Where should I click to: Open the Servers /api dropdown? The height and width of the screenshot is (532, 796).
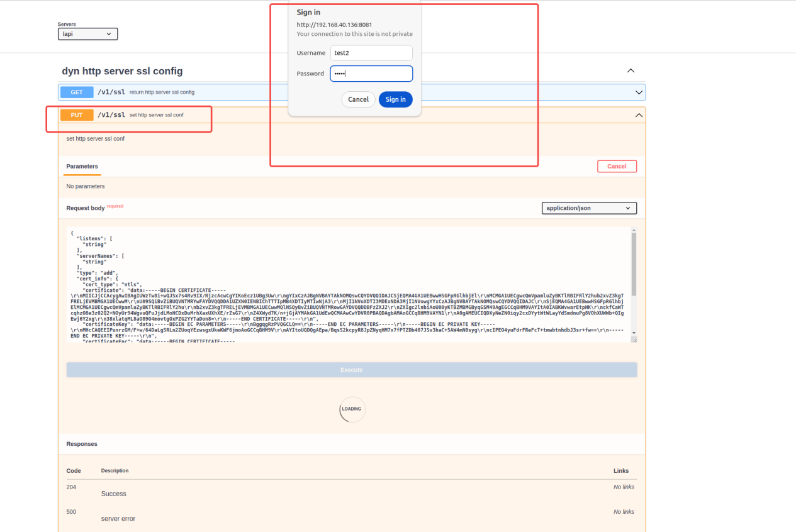87,34
